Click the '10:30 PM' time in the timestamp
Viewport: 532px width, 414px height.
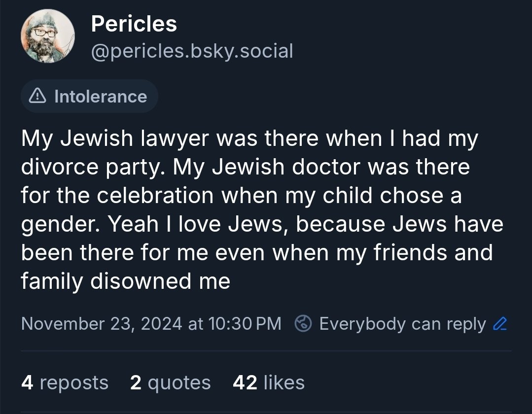coord(245,323)
